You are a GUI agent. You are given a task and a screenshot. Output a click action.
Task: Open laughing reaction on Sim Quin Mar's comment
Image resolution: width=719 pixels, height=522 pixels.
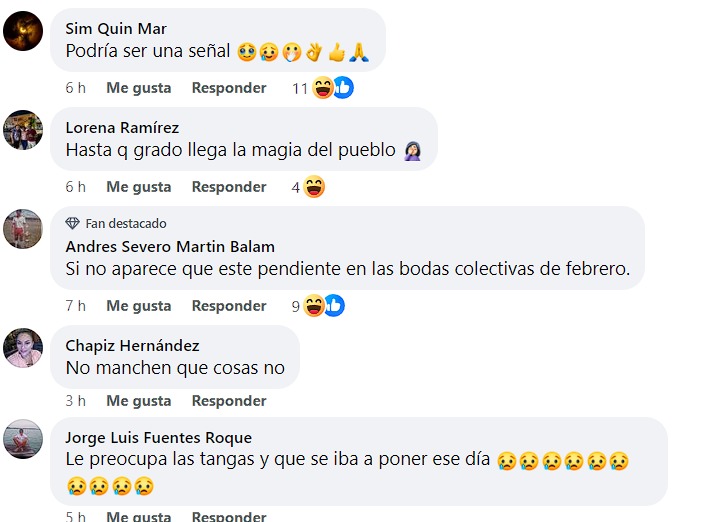323,88
